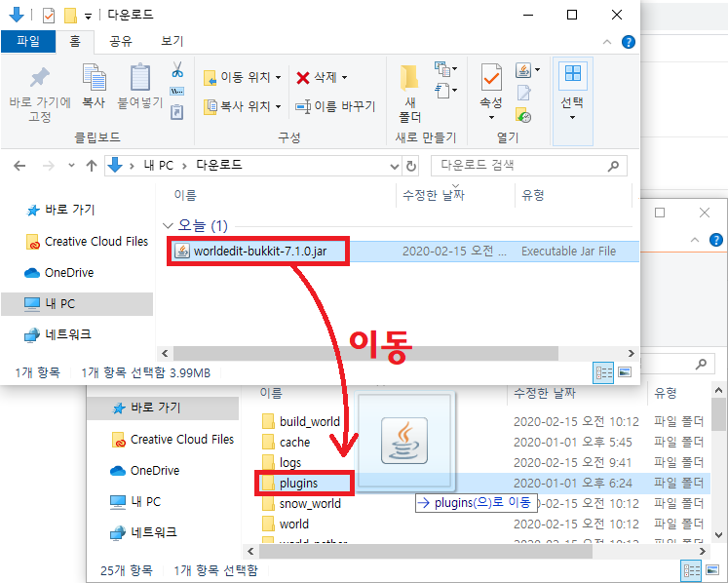Screen dimensions: 728x583
Task: Click the Copy path icon
Action: coord(177,91)
